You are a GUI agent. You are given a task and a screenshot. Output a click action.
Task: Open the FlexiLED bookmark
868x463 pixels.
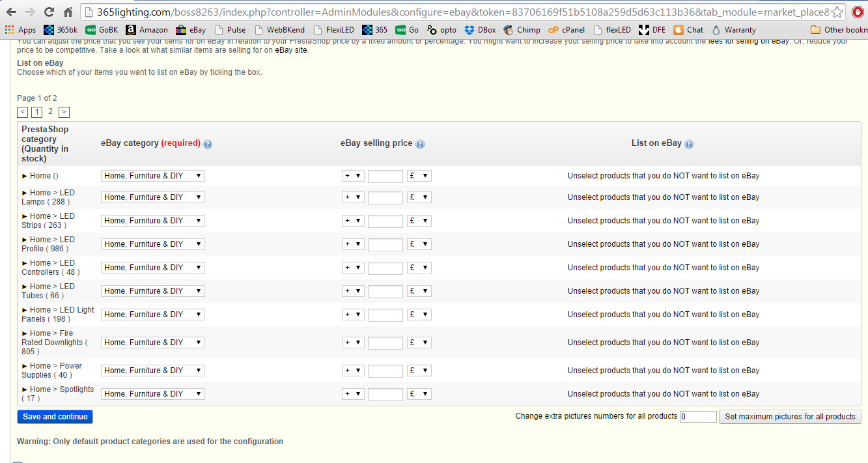[x=334, y=29]
